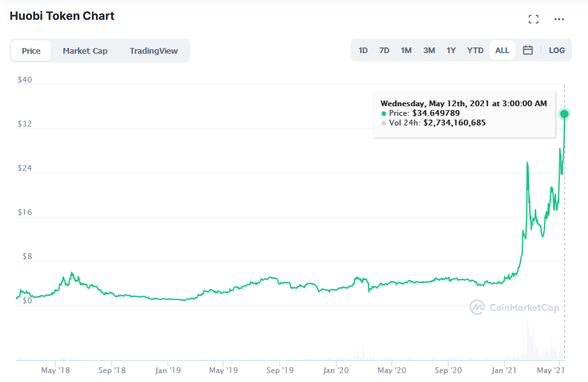Click the tooltip price value $34.649789
The image size is (588, 382).
pos(436,113)
